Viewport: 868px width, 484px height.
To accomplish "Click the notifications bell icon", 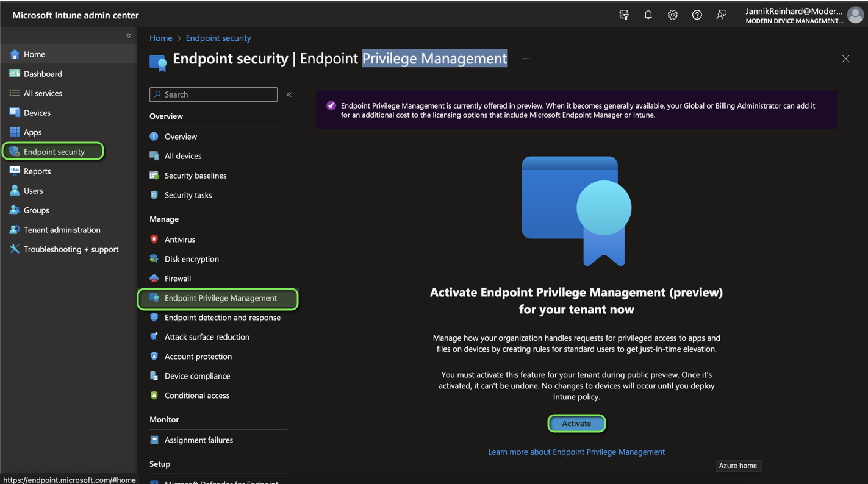I will click(x=648, y=15).
